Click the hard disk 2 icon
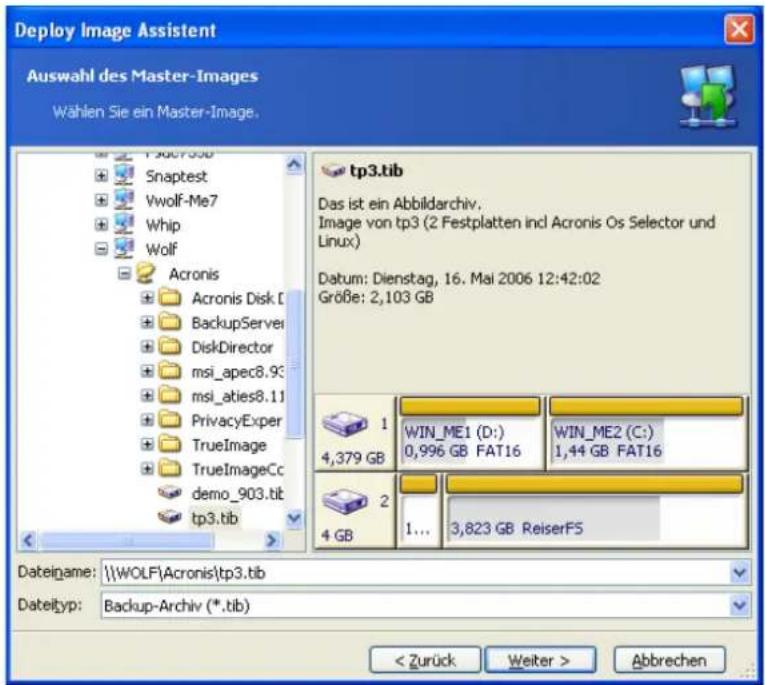Screen dimensions: 765x685 (345, 501)
